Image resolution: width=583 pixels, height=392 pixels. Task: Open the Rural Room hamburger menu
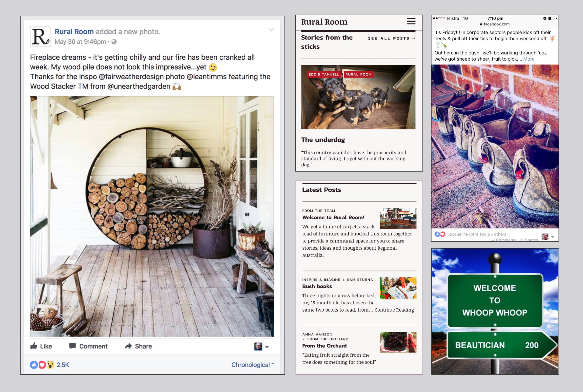411,21
